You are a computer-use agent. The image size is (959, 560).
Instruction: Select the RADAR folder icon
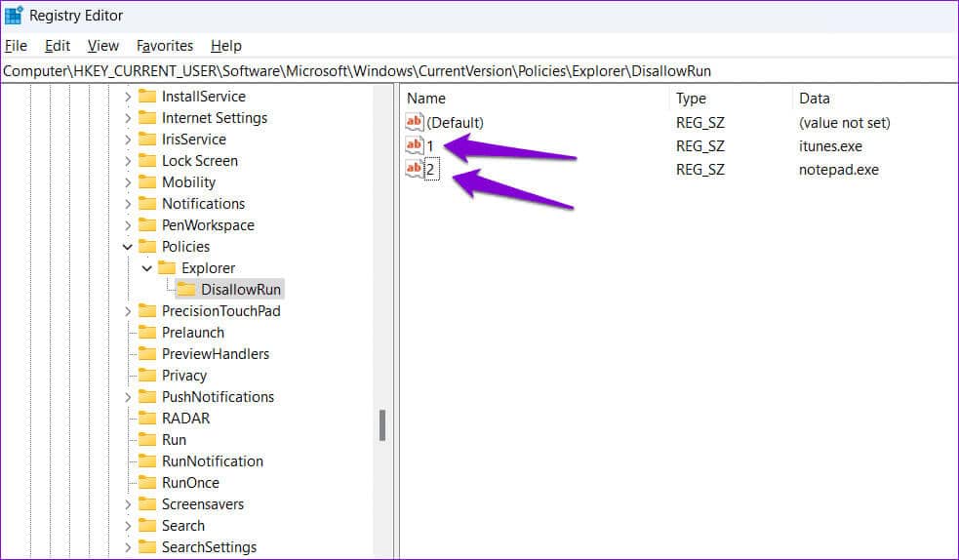coord(147,418)
